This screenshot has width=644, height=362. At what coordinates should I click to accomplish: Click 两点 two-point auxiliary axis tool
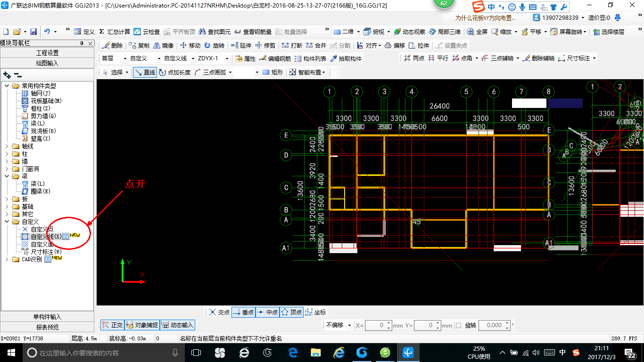point(414,58)
